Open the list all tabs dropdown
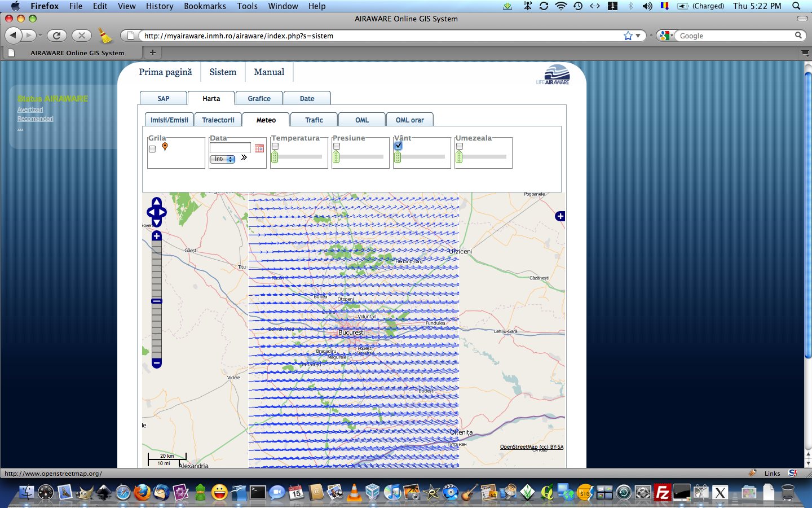 [x=805, y=52]
